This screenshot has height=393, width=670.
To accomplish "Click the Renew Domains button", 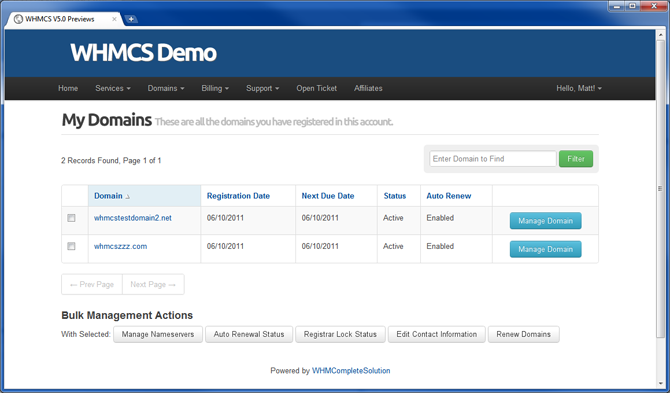I will click(523, 334).
